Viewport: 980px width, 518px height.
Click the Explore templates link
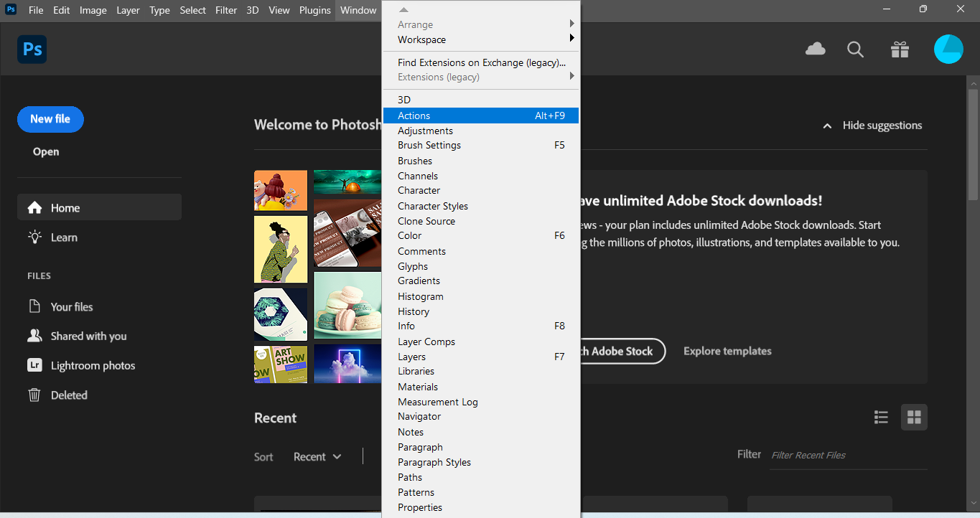click(x=727, y=352)
